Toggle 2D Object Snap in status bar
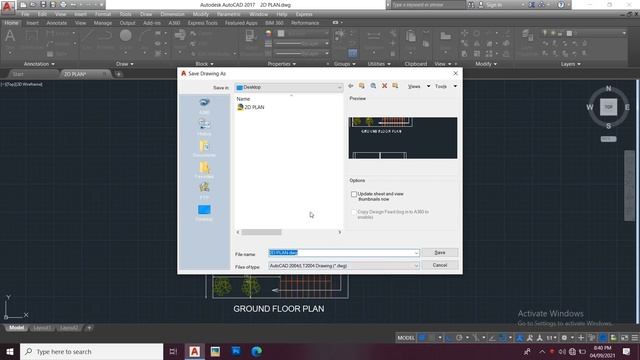This screenshot has height=360, width=640. (x=502, y=338)
